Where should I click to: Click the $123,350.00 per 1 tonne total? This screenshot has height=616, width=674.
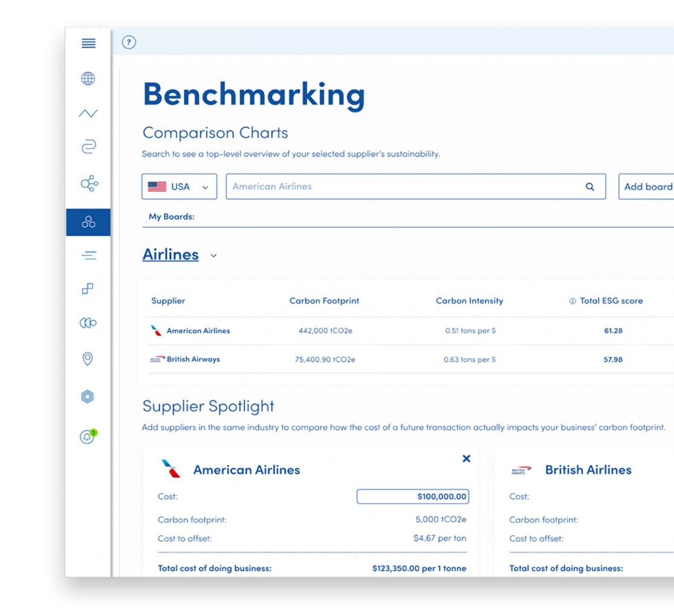(419, 568)
